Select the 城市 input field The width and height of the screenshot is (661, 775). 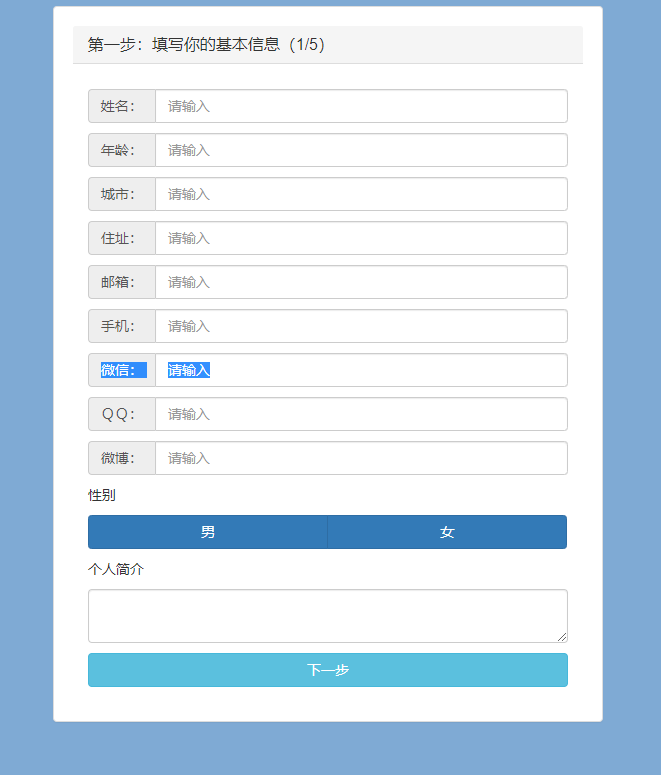pos(361,194)
